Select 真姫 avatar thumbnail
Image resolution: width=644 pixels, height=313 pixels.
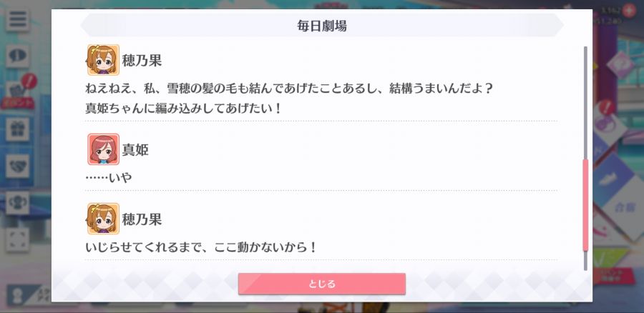pyautogui.click(x=103, y=149)
